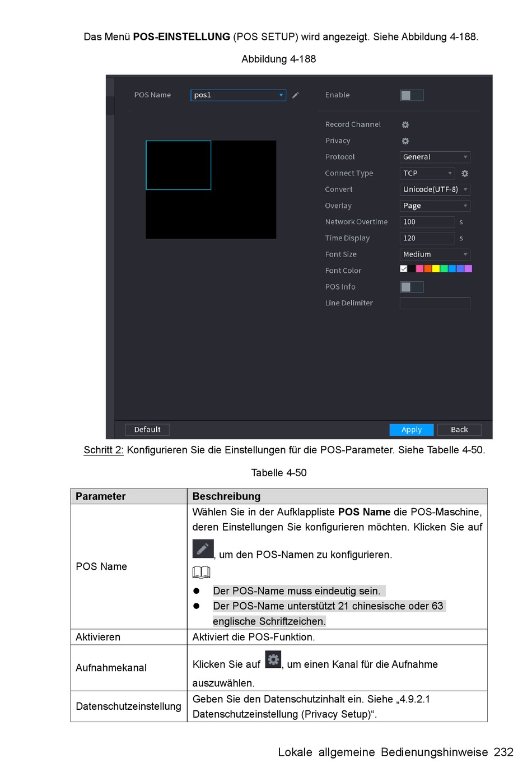Viewport: 532px width, 777px height.
Task: Open Privacy gear settings
Action: click(x=405, y=141)
